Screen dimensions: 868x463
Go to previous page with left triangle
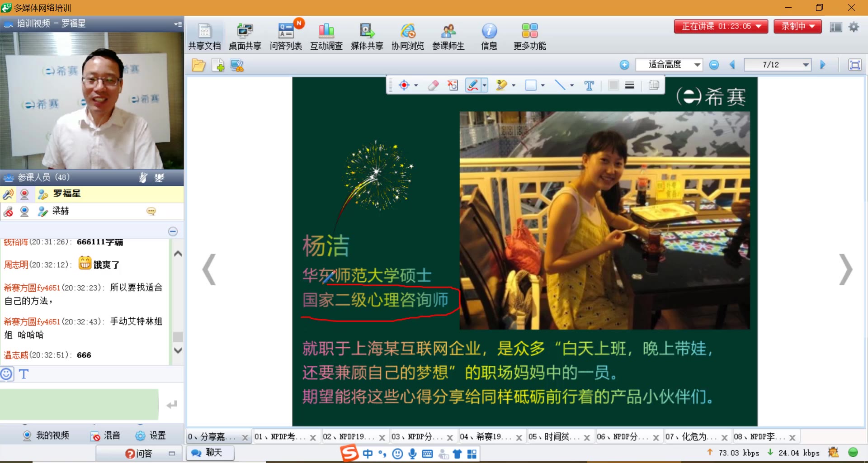(732, 65)
